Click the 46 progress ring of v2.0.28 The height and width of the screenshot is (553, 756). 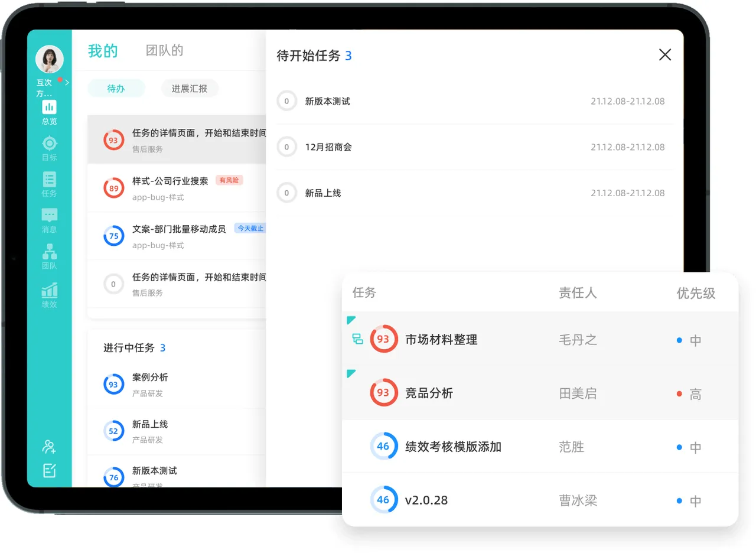point(384,500)
